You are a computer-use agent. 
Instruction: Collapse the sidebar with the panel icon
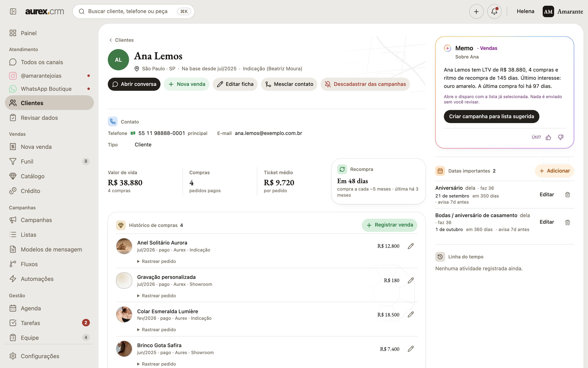click(x=13, y=11)
